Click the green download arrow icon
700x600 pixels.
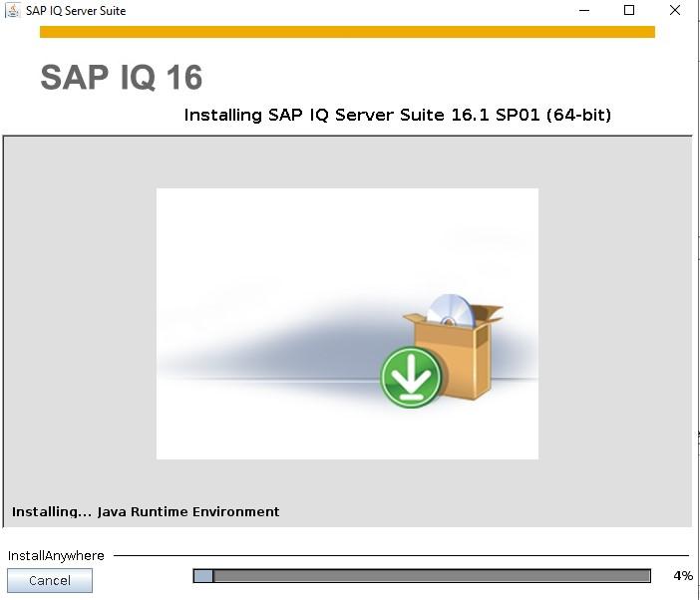411,377
